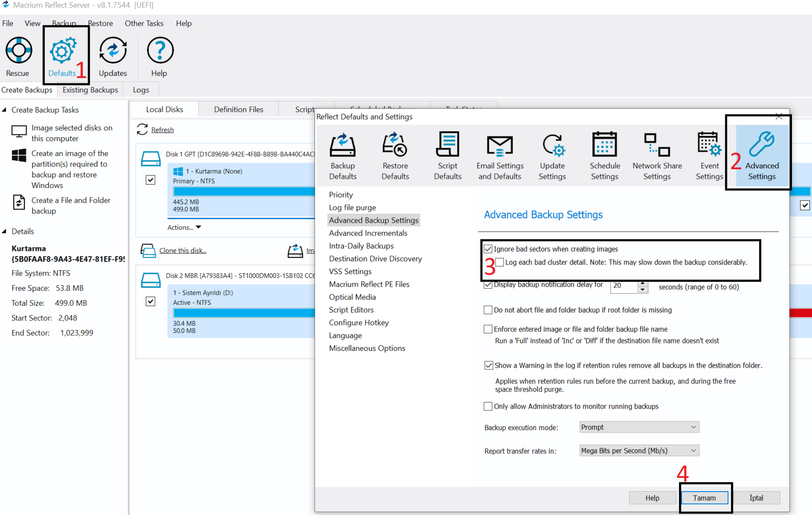Image resolution: width=812 pixels, height=515 pixels.
Task: Toggle Display backup notification delay checkbox
Action: [488, 285]
